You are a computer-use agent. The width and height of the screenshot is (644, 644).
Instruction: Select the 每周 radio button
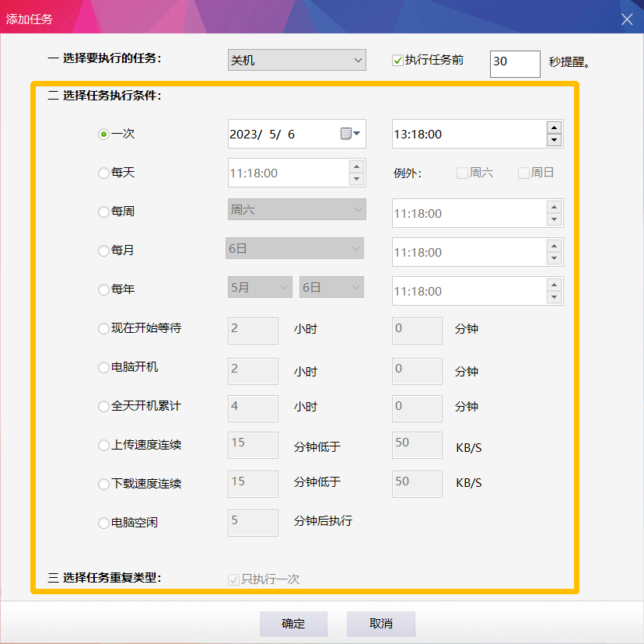[x=103, y=212]
